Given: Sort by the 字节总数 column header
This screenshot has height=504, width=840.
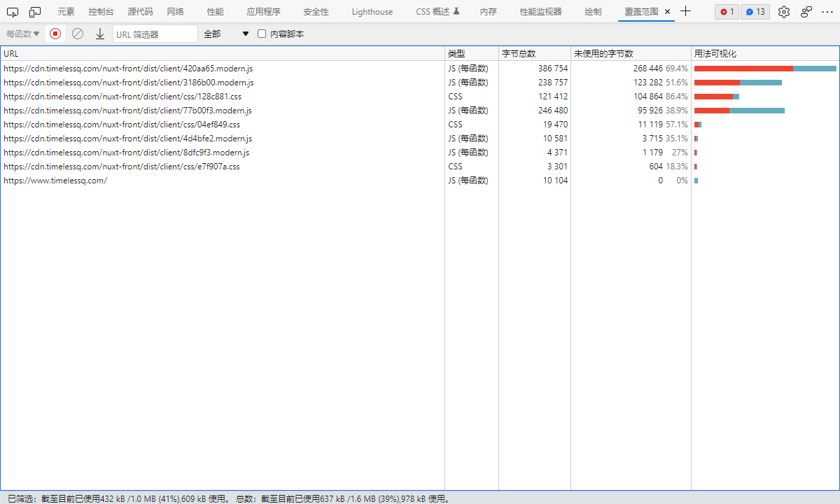Looking at the screenshot, I should 535,54.
